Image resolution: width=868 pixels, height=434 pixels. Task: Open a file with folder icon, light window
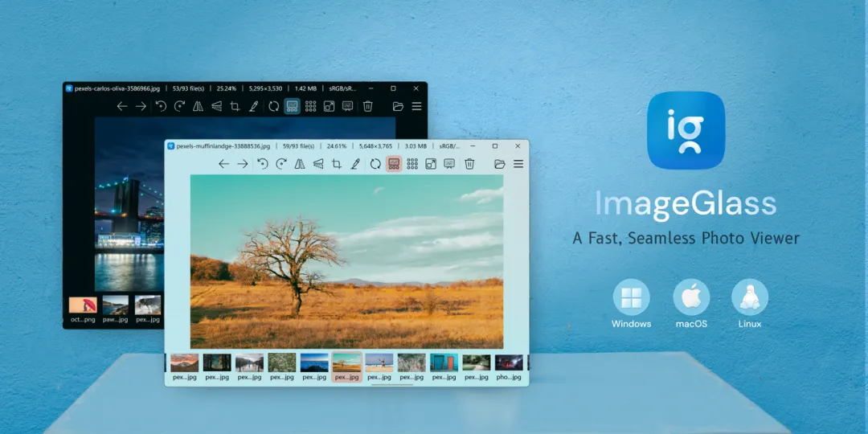499,164
